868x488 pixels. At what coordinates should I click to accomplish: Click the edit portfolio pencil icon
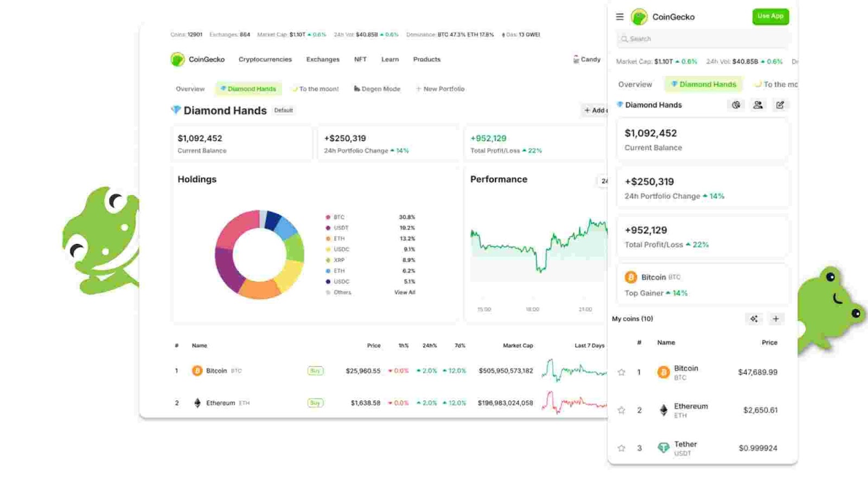(x=780, y=105)
